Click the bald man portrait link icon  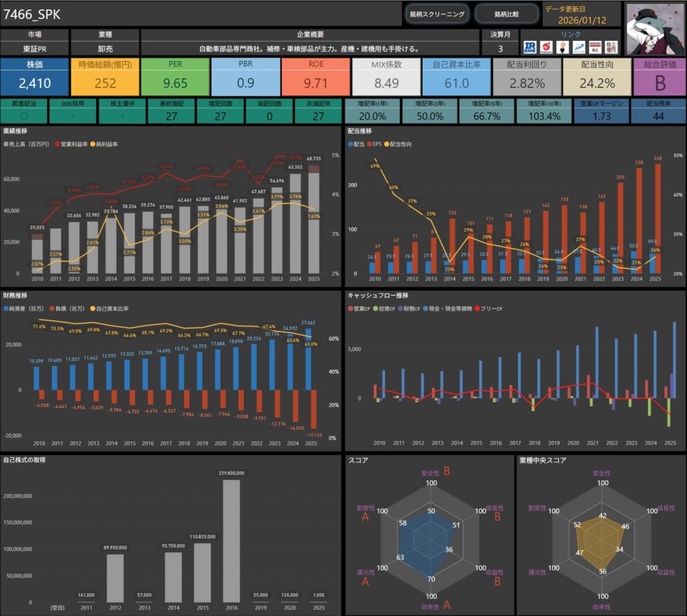[562, 47]
